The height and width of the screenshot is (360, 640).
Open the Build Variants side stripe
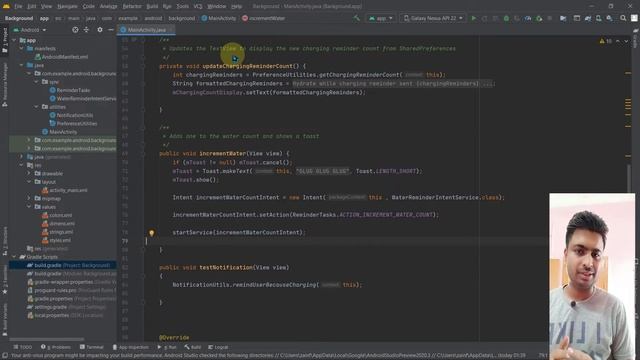tap(4, 320)
